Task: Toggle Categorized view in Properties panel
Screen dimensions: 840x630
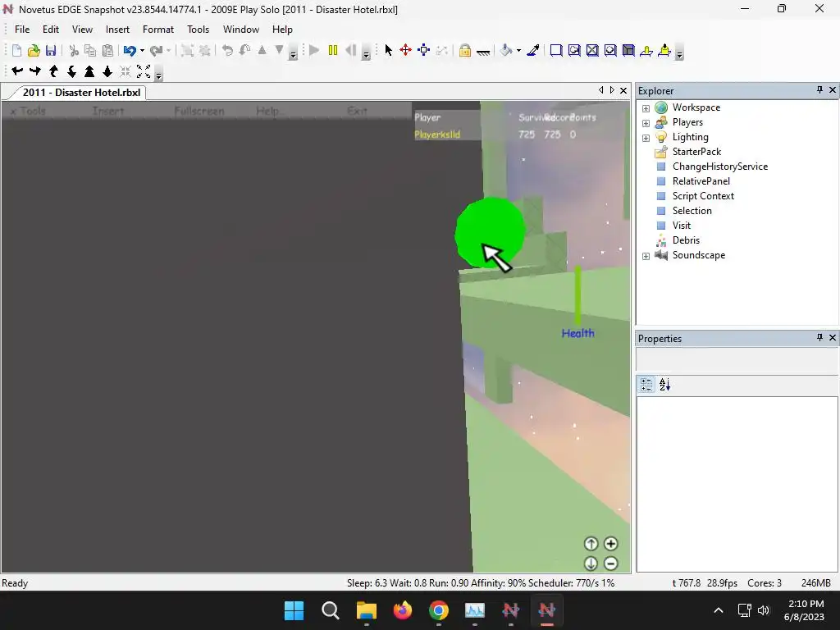Action: tap(646, 385)
